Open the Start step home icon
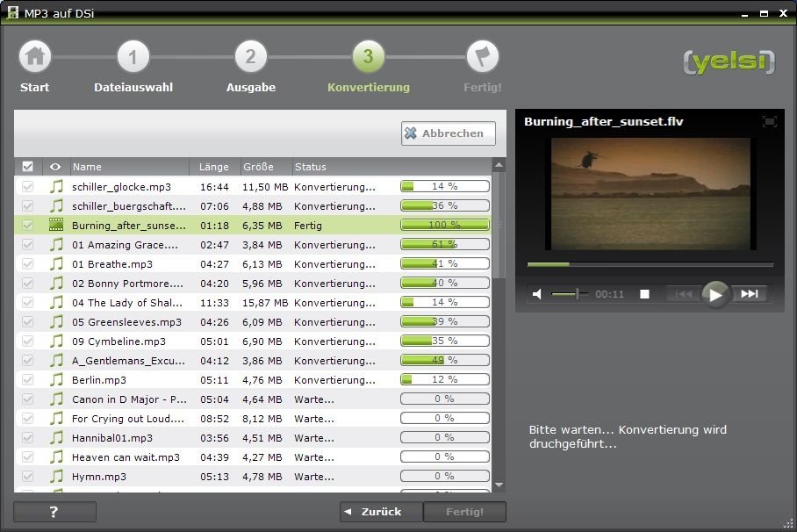797x532 pixels. 34,55
